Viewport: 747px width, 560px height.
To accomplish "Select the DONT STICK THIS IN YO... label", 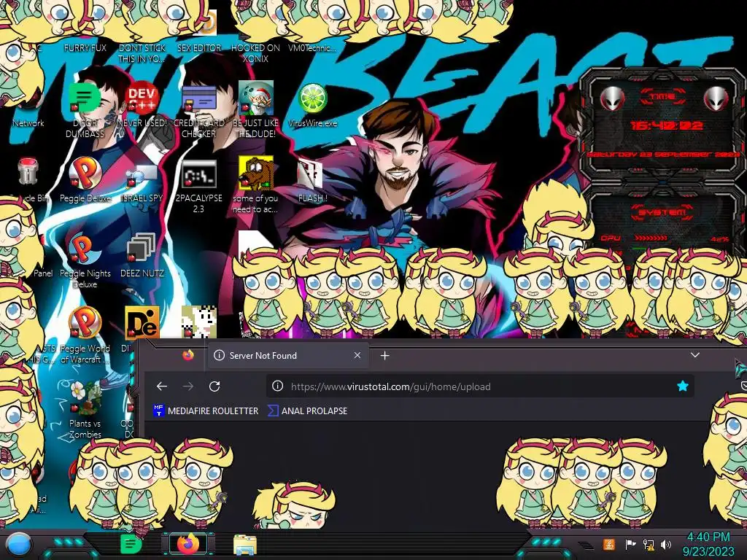I will [142, 52].
